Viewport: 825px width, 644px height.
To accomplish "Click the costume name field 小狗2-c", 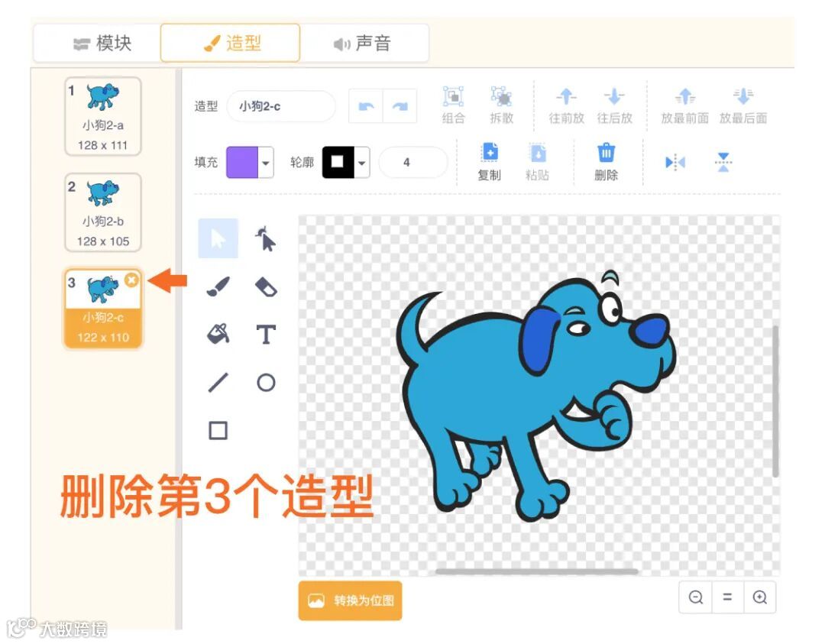I will (x=281, y=106).
